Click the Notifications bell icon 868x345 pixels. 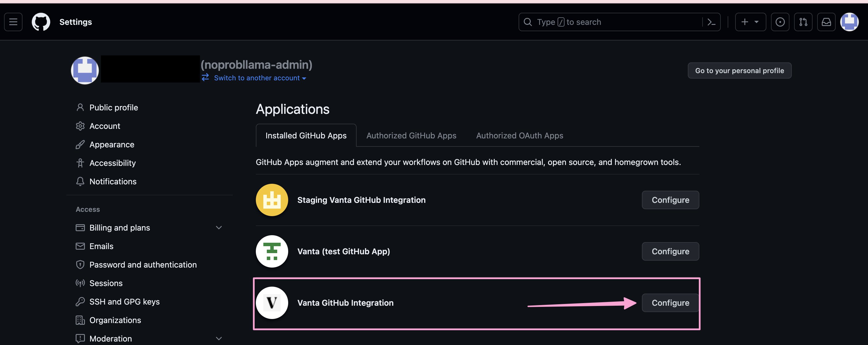tap(80, 181)
